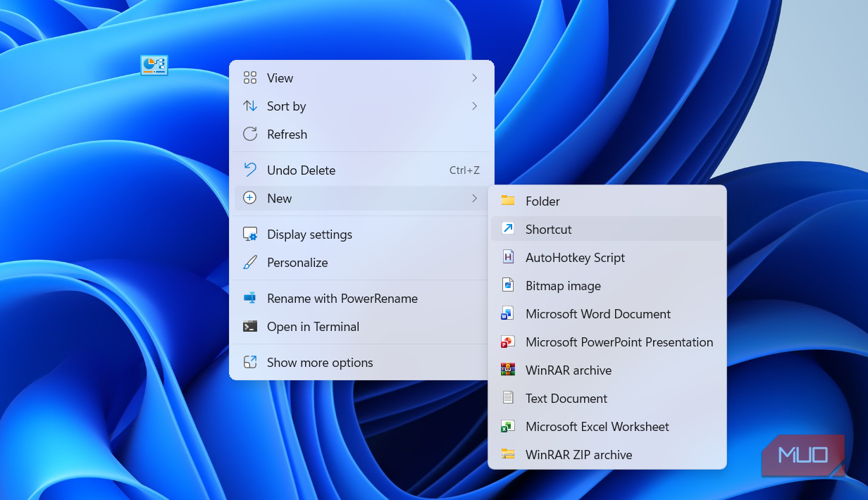Click the Ctrl+Z shortcut label
Image resolution: width=868 pixels, height=500 pixels.
[464, 170]
